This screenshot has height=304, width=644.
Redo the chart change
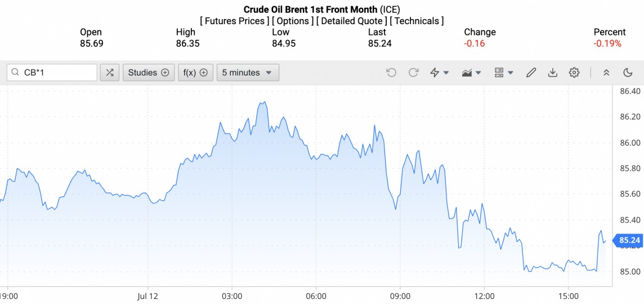coord(413,73)
